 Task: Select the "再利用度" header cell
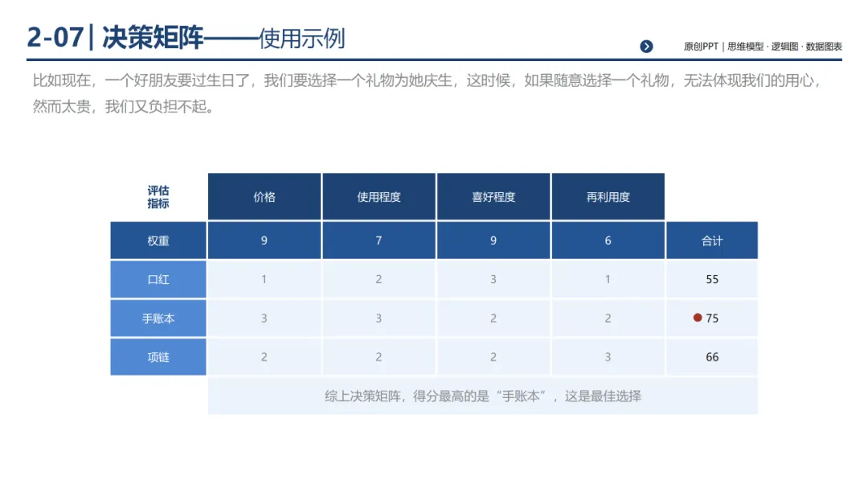click(x=608, y=195)
